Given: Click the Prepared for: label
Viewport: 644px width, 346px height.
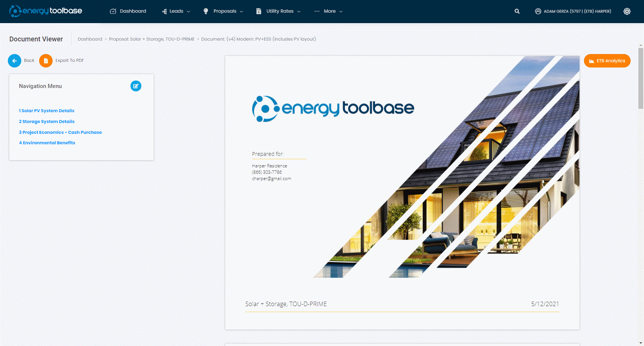Looking at the screenshot, I should (268, 154).
